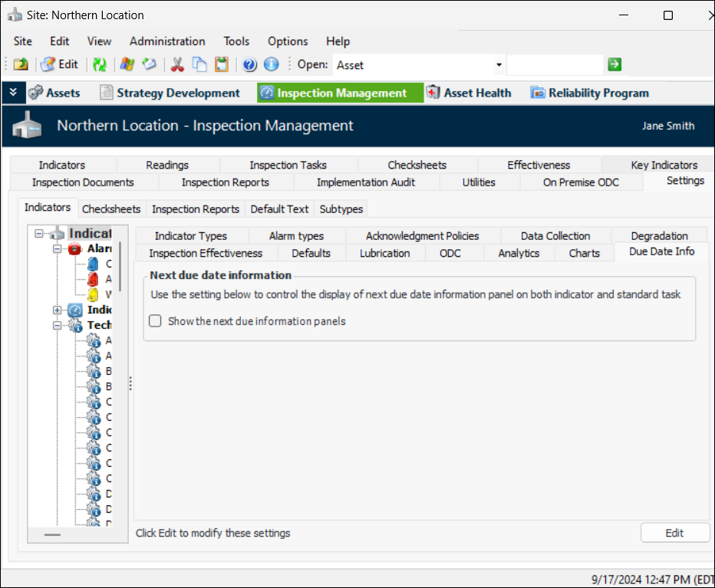This screenshot has height=588, width=715.
Task: Open Help via blue question mark icon
Action: (249, 65)
